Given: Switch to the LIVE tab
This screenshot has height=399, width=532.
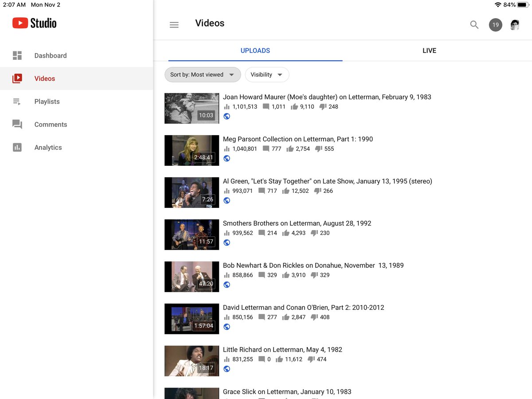Looking at the screenshot, I should (429, 51).
